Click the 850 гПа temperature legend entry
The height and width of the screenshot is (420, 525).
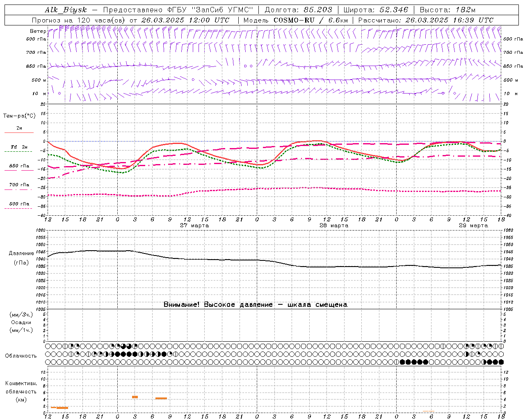[19, 166]
